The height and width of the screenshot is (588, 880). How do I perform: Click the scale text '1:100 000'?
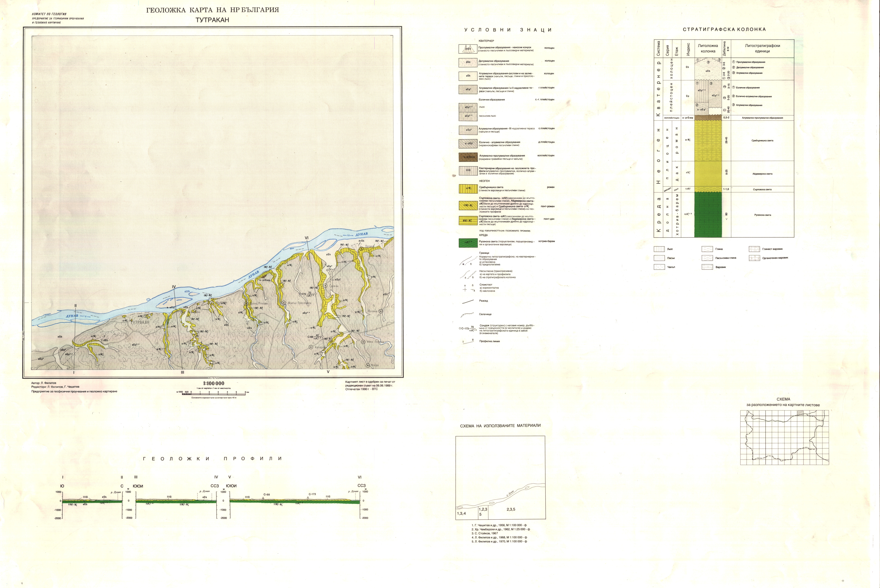pos(214,383)
